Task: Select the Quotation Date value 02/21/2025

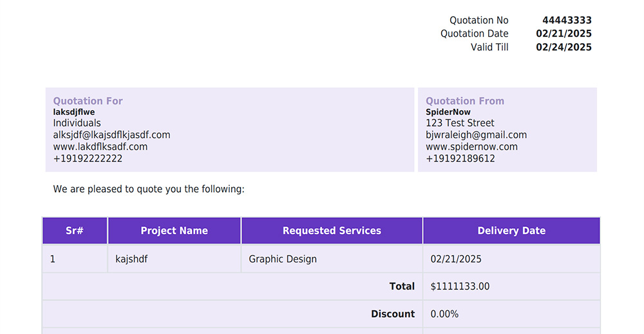Action: tap(563, 34)
